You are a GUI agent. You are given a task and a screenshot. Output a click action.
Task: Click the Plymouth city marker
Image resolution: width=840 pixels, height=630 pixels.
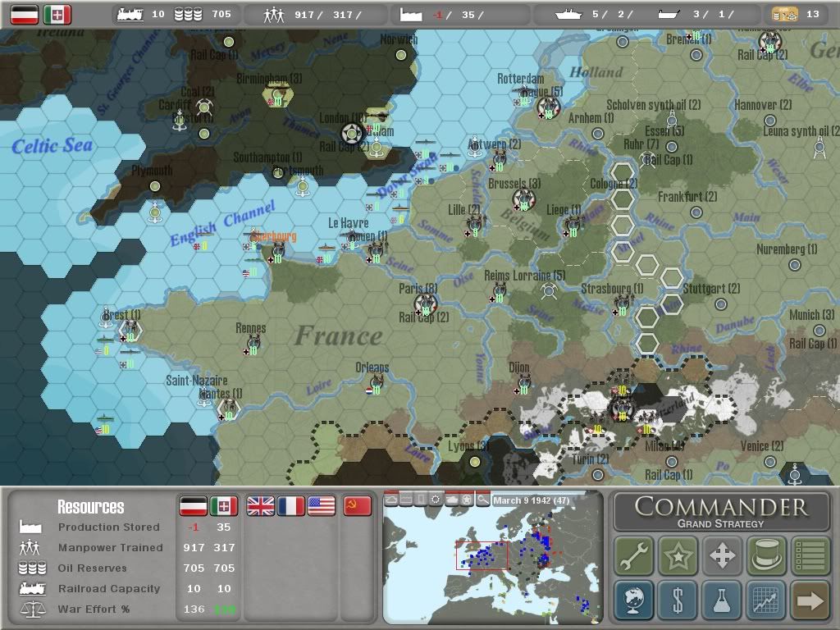click(155, 186)
